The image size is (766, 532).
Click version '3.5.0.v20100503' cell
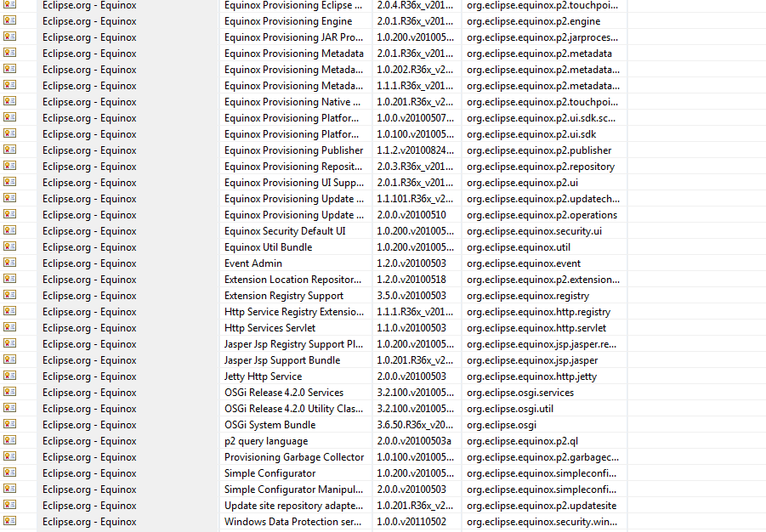[411, 295]
